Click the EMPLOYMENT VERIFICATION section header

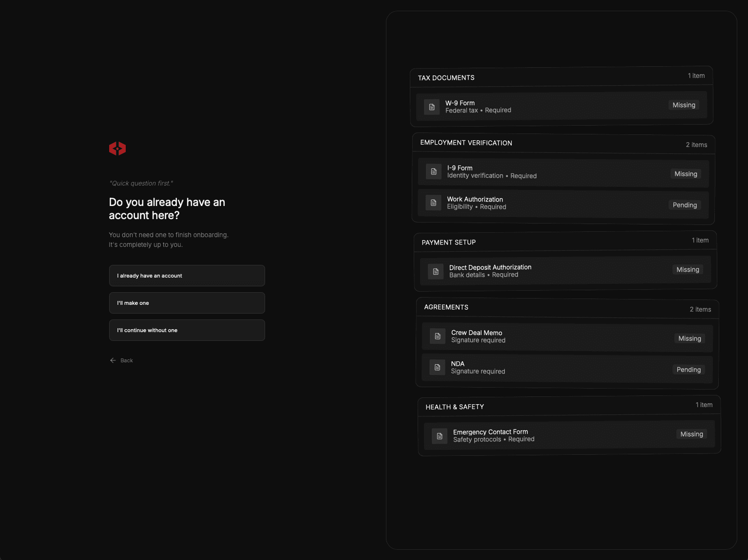(x=563, y=144)
